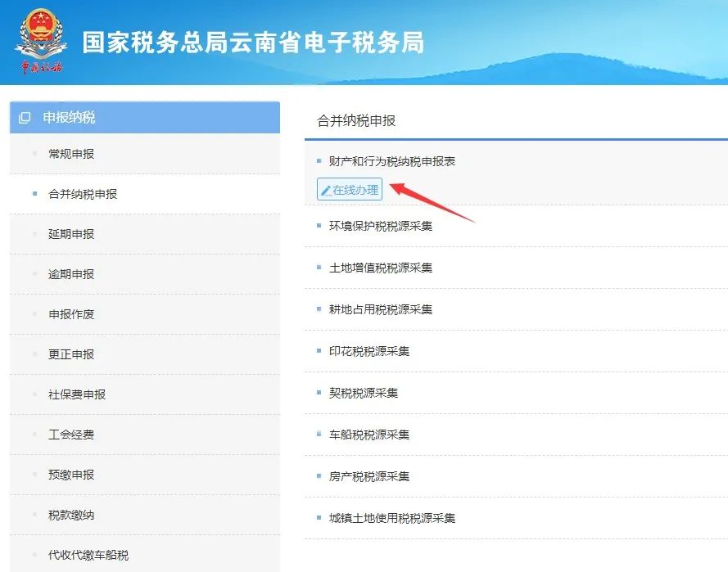This screenshot has width=728, height=572.
Task: Open 耕地占用税税源采集
Action: [x=381, y=309]
